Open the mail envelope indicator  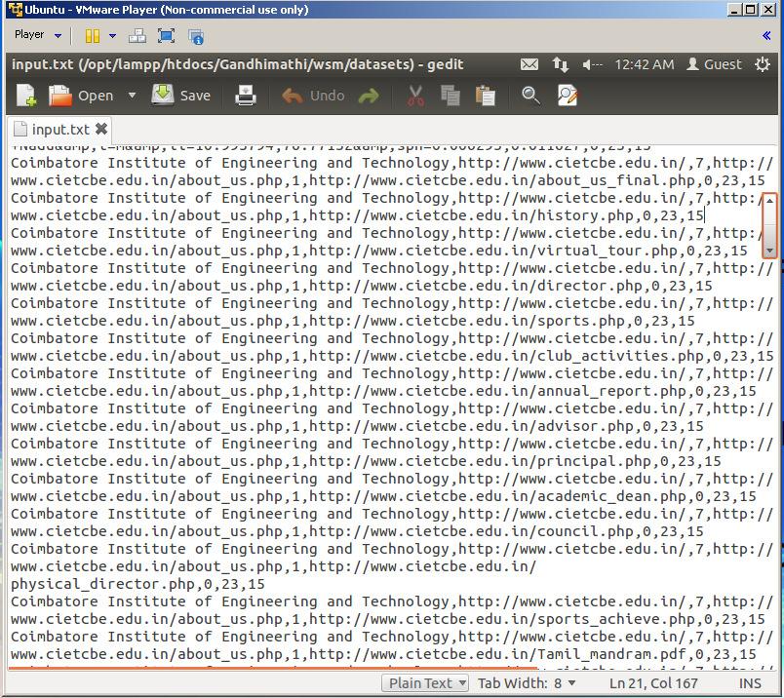529,64
